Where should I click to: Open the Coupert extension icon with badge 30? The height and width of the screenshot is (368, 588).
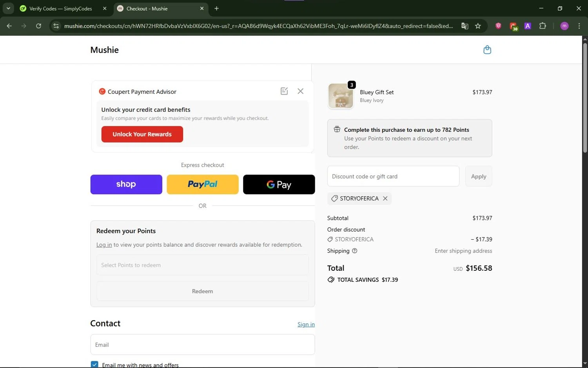[513, 26]
